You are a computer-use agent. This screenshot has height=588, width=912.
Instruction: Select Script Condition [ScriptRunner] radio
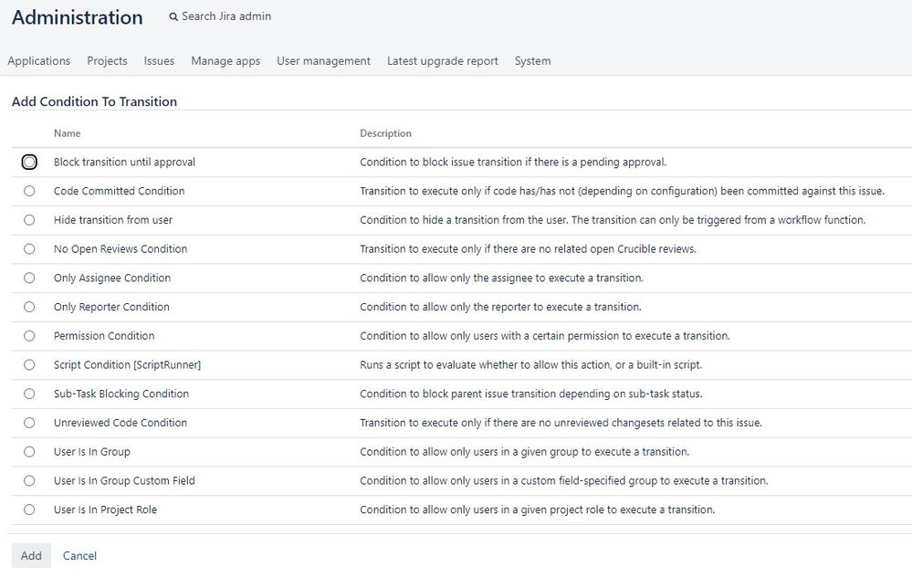point(30,365)
